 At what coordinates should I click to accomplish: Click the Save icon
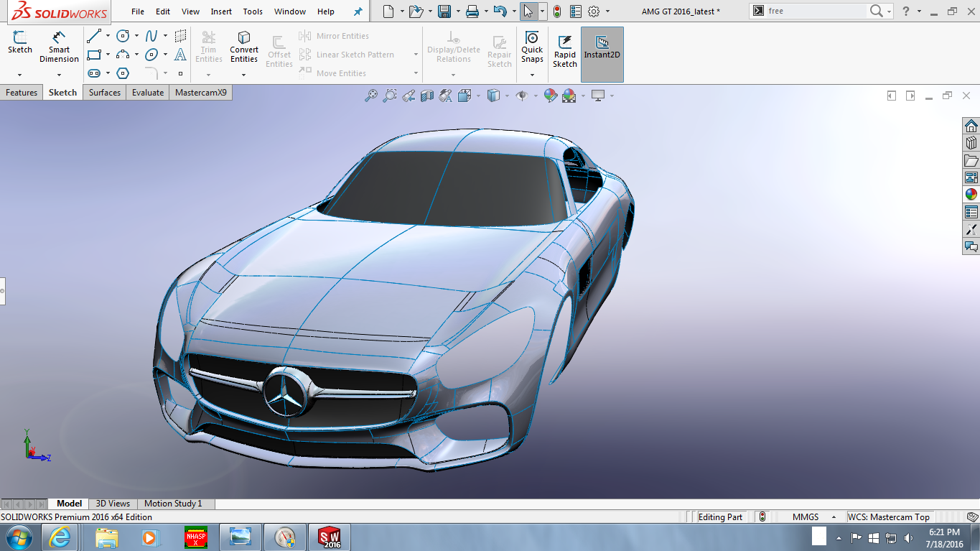(x=444, y=11)
